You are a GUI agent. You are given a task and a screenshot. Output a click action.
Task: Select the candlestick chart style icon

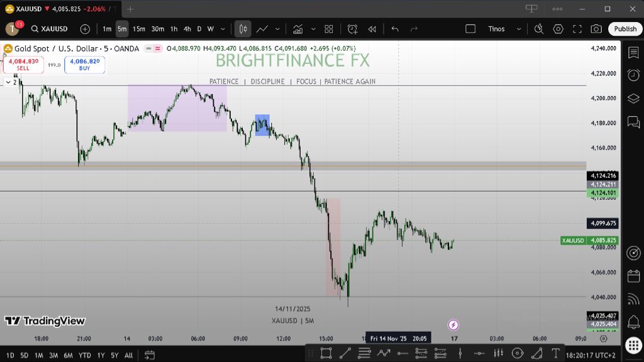[x=243, y=29]
